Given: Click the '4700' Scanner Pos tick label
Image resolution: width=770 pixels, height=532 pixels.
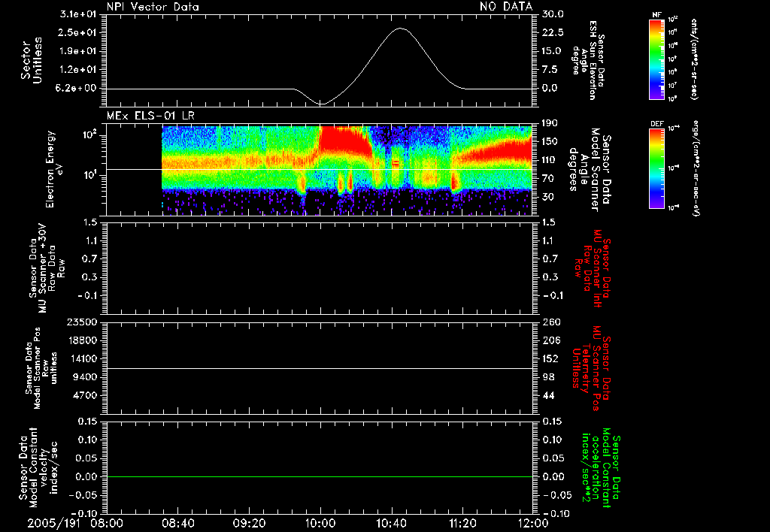Looking at the screenshot, I should 84,395.
